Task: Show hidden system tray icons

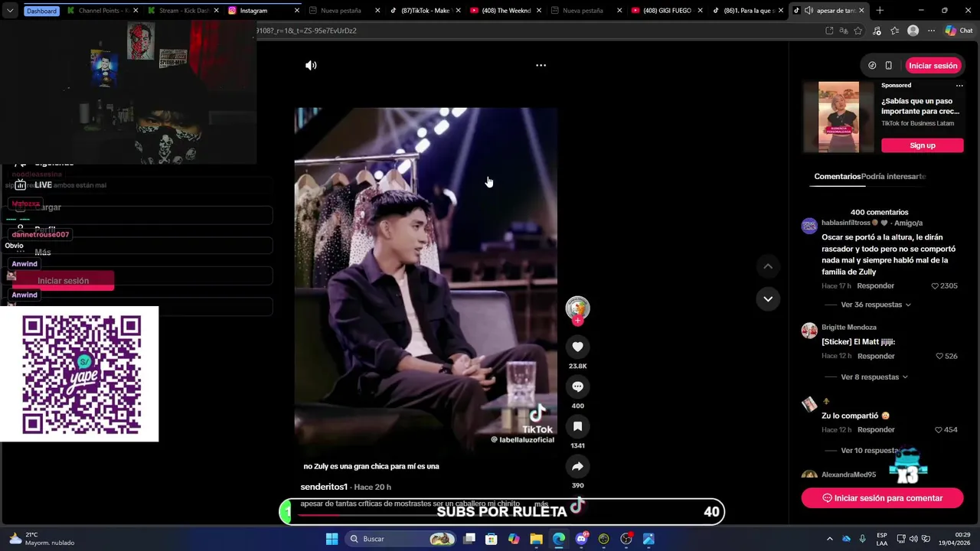Action: click(829, 539)
